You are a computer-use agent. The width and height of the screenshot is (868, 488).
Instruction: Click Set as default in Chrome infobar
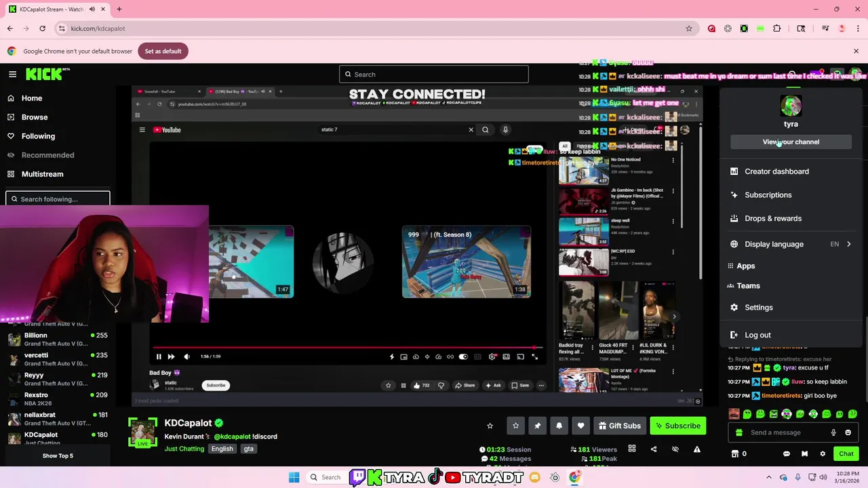tap(163, 51)
